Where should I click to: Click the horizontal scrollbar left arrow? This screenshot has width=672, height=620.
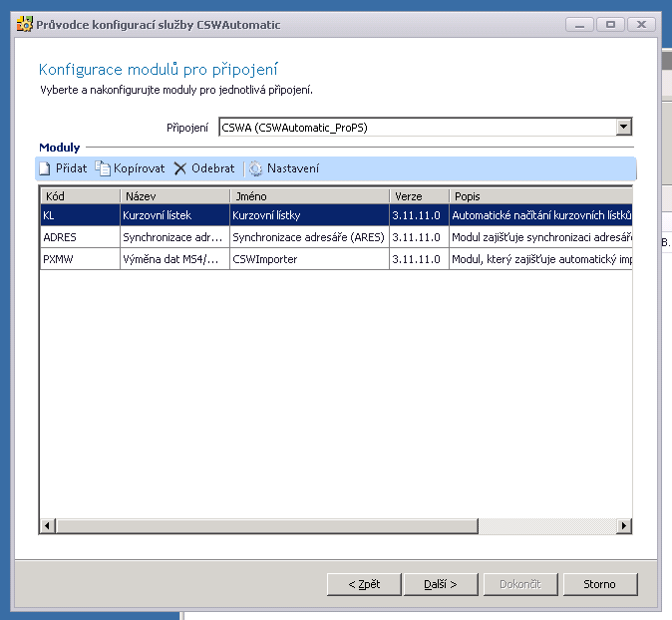coord(48,525)
